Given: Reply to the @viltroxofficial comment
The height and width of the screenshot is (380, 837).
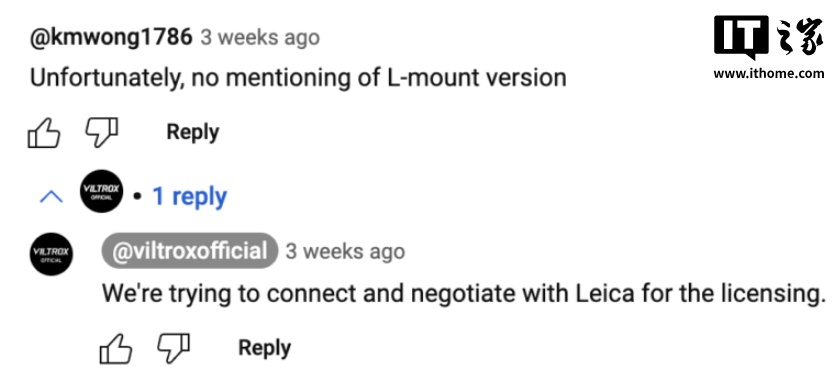Looking at the screenshot, I should 264,347.
